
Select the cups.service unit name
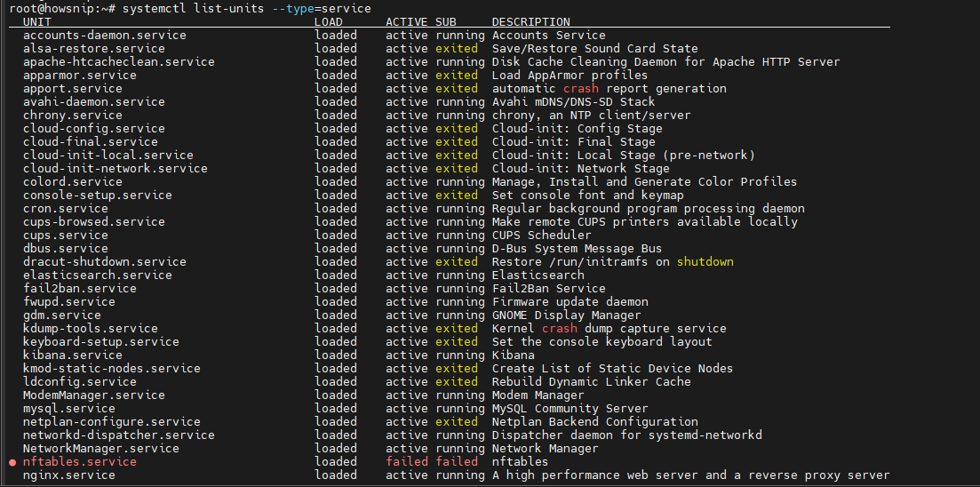pos(66,236)
